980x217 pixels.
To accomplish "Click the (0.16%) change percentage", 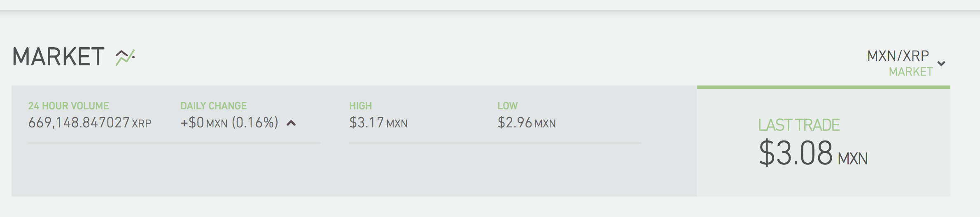I will (x=255, y=122).
